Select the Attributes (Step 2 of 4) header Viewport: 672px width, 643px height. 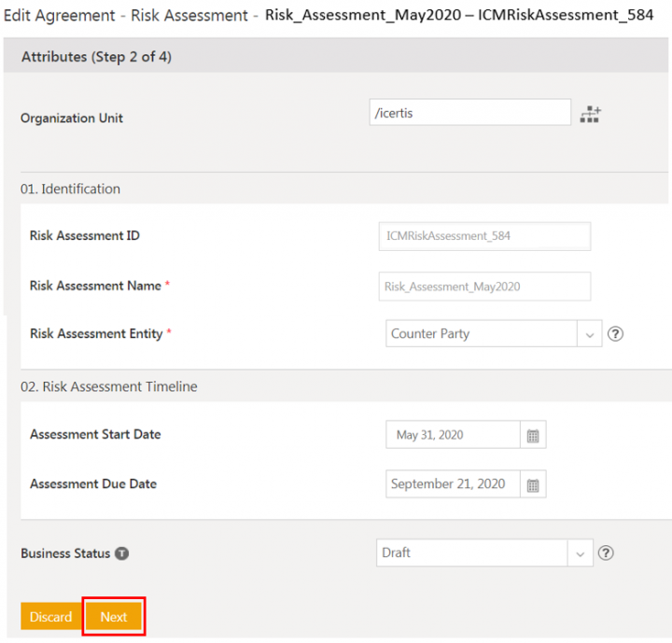(x=96, y=57)
